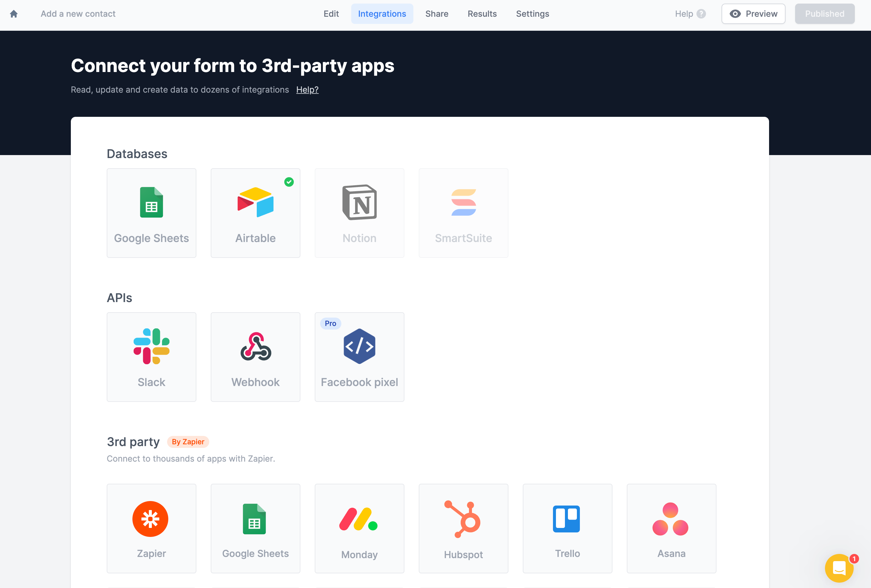Open the Slack integration
871x588 pixels.
[152, 357]
